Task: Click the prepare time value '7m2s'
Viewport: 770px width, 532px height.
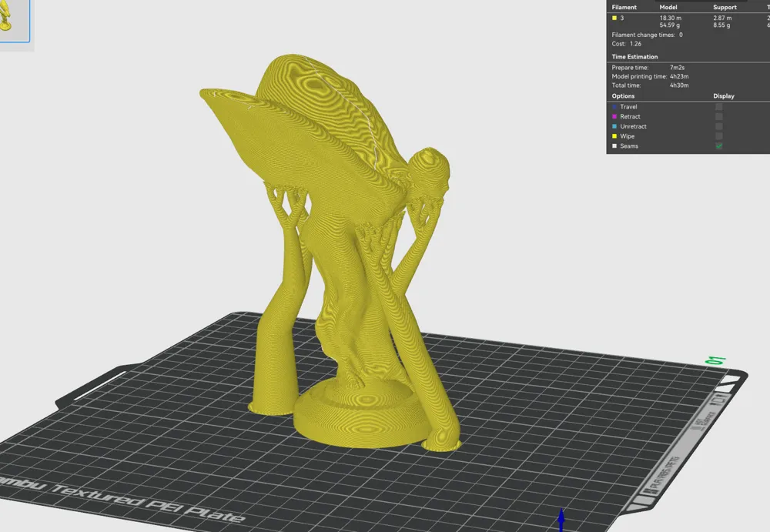Action: (677, 68)
